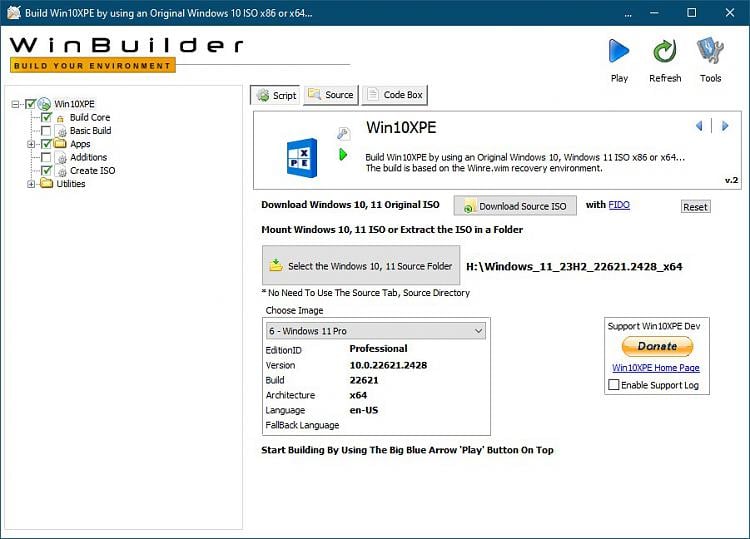750x539 pixels.
Task: Click the version value 10.0.22621.2428
Action: pos(388,365)
